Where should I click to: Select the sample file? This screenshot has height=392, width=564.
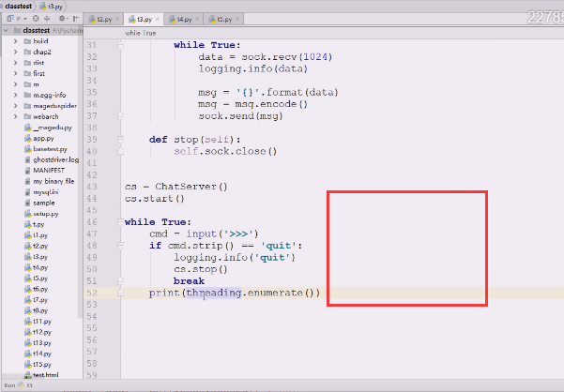44,203
